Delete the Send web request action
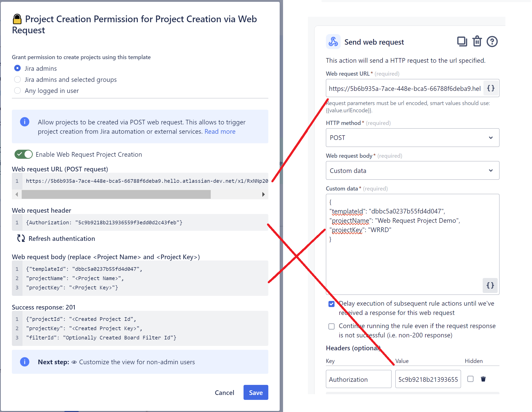 (x=477, y=41)
